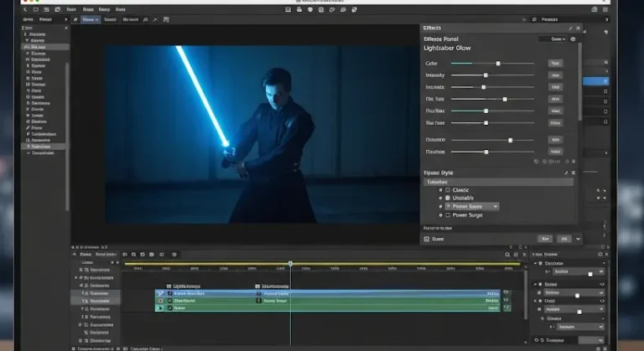Screen dimensions: 644x351
Task: Click the track icon at the blue clip's start
Action: [160, 293]
